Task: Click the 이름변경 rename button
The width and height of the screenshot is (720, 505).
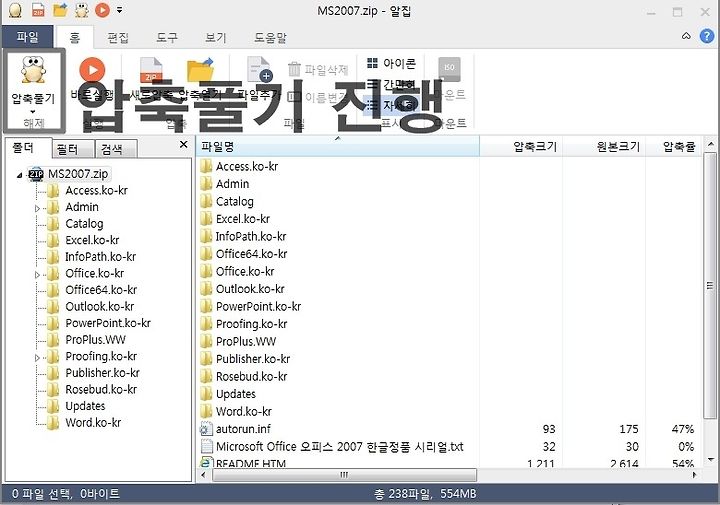Action: coord(318,97)
